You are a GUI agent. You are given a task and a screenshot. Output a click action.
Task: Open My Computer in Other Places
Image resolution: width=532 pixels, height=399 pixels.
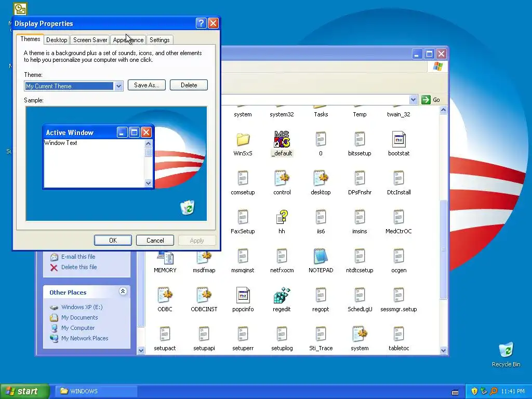78,328
